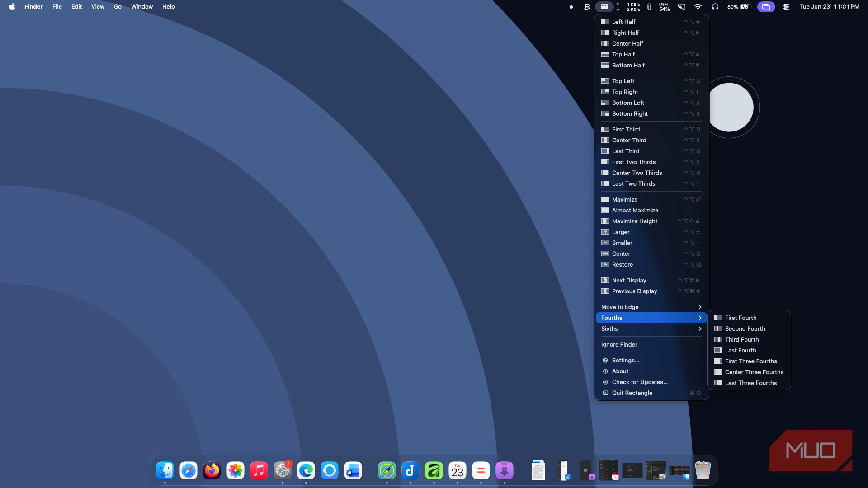
Task: Click the Bottom Left layout icon
Action: point(605,103)
